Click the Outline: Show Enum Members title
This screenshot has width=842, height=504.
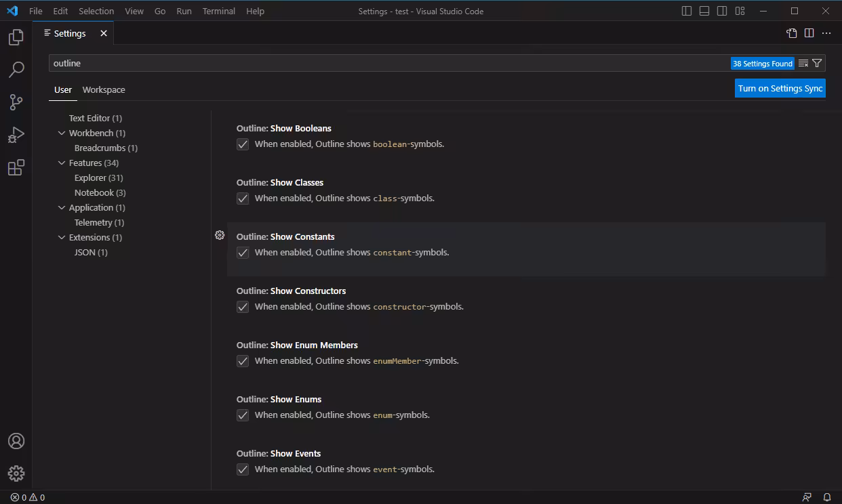point(297,345)
